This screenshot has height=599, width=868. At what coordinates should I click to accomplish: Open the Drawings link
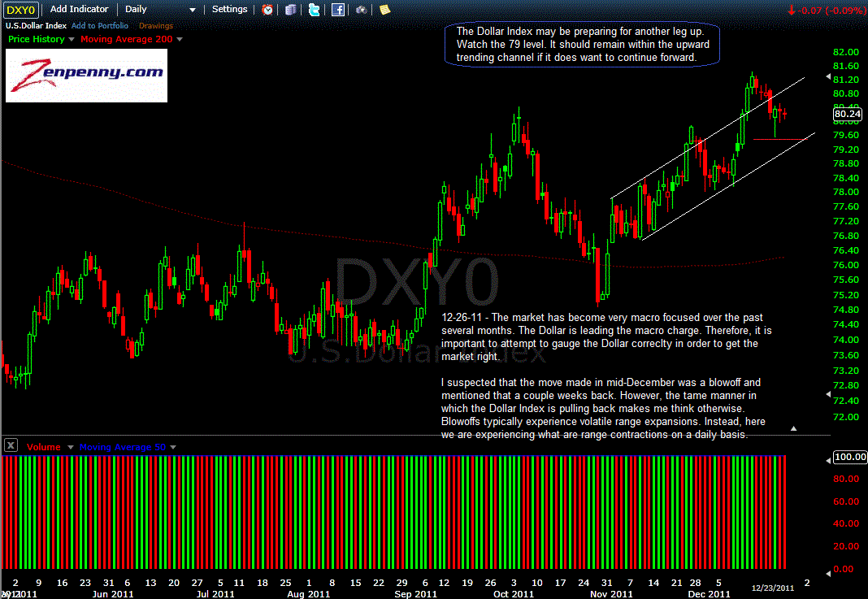pos(155,25)
